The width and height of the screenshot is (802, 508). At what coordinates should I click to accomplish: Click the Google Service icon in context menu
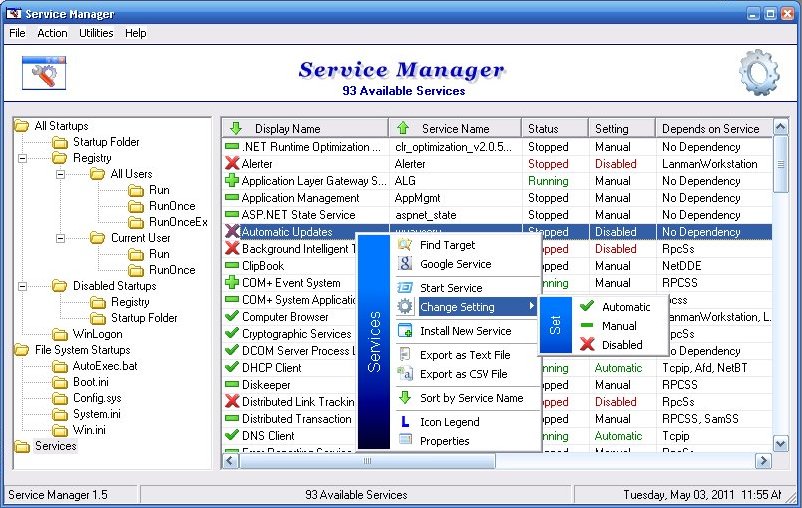coord(405,264)
